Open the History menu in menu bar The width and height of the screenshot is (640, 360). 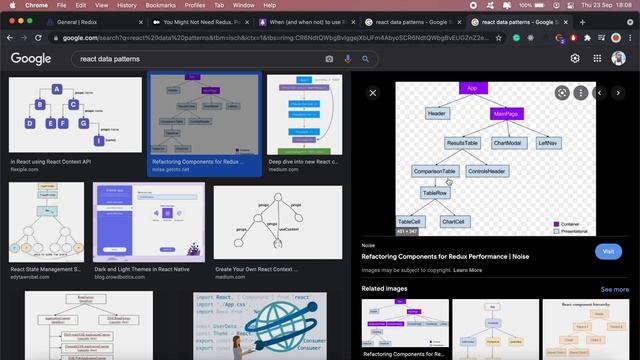[x=127, y=5]
